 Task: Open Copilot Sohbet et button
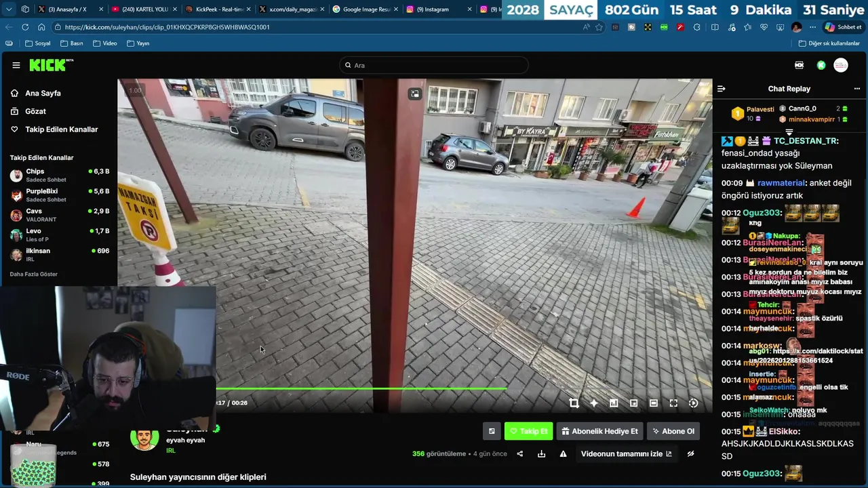[843, 27]
